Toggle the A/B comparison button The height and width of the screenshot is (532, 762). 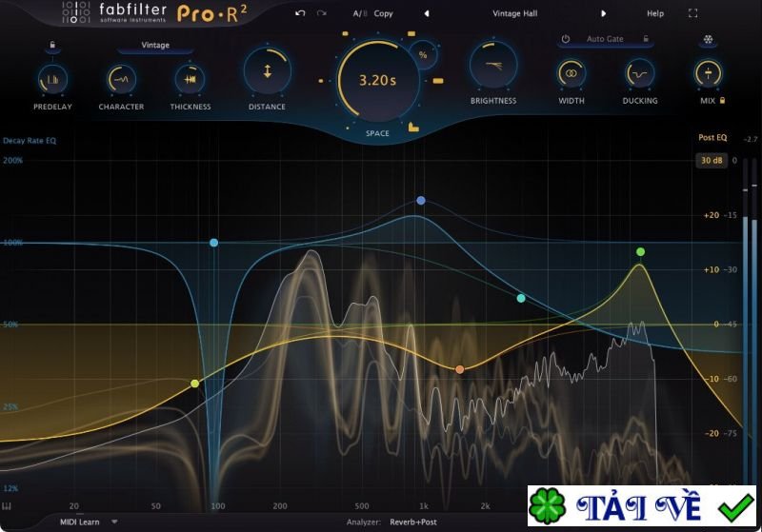(x=360, y=13)
